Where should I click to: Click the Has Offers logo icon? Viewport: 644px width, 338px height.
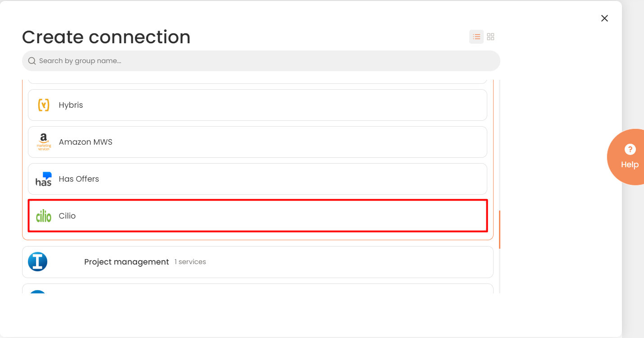pyautogui.click(x=44, y=179)
